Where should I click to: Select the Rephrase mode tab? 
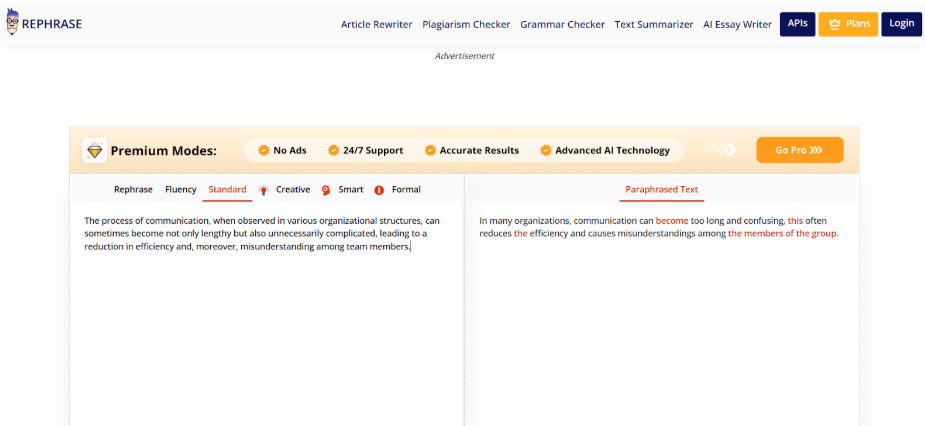click(x=133, y=189)
